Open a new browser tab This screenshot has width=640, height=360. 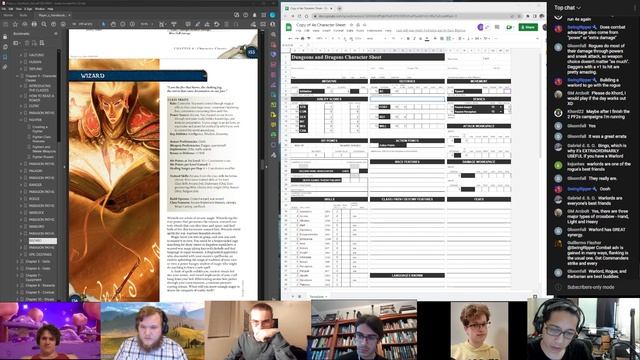tap(339, 8)
